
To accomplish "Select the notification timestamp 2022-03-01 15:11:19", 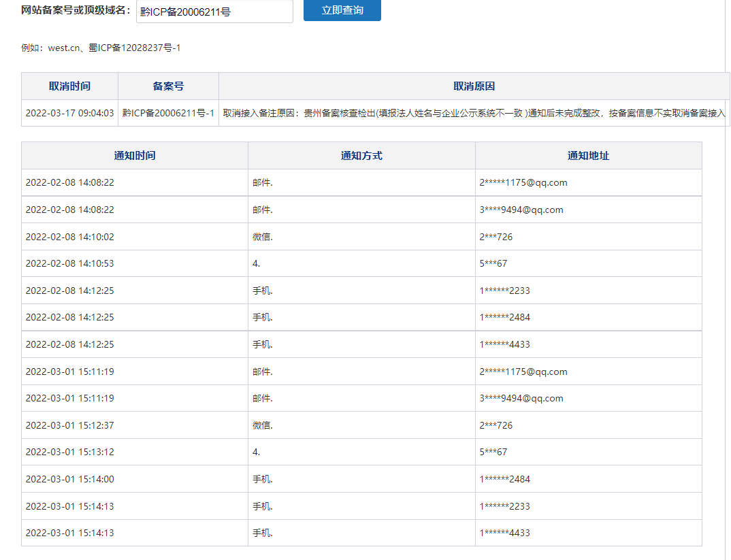I will tap(67, 371).
